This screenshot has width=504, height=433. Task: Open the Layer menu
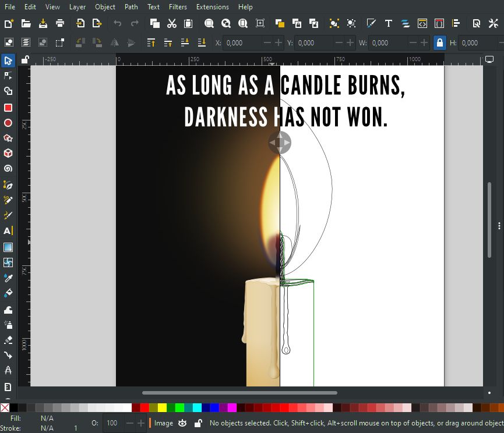77,7
